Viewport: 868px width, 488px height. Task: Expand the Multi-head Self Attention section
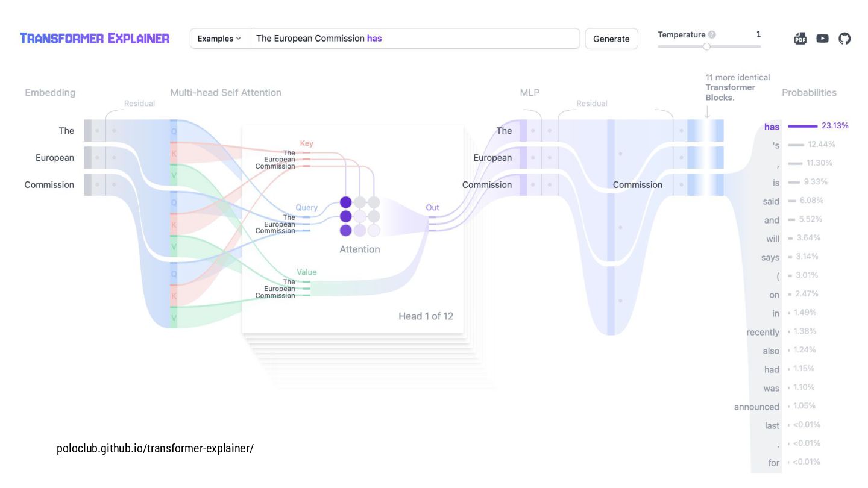225,93
